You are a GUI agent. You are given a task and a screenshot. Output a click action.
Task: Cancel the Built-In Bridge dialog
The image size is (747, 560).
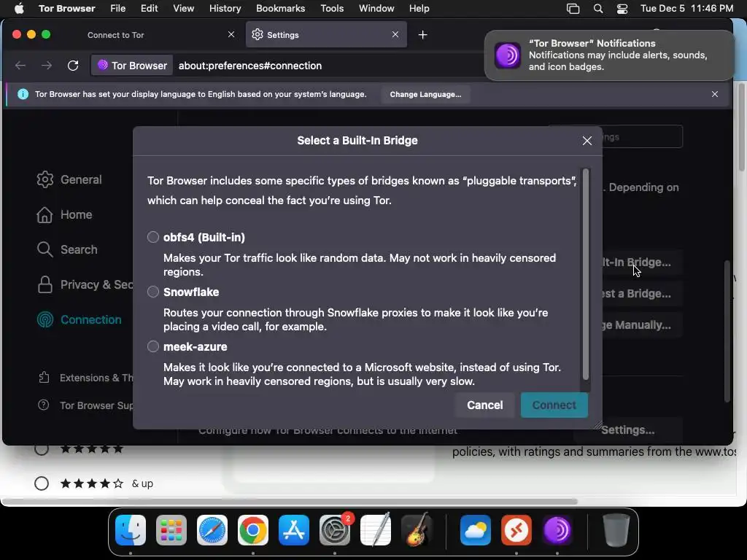[x=484, y=405]
